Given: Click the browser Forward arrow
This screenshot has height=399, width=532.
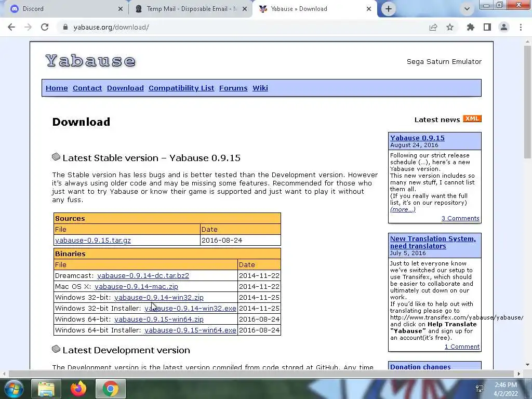Looking at the screenshot, I should click(28, 27).
